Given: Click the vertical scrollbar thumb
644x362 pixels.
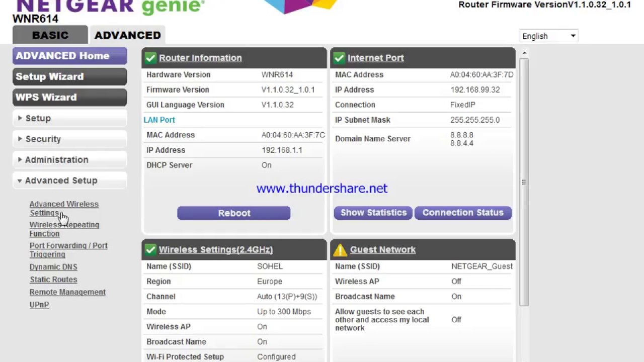Looking at the screenshot, I should point(524,182).
